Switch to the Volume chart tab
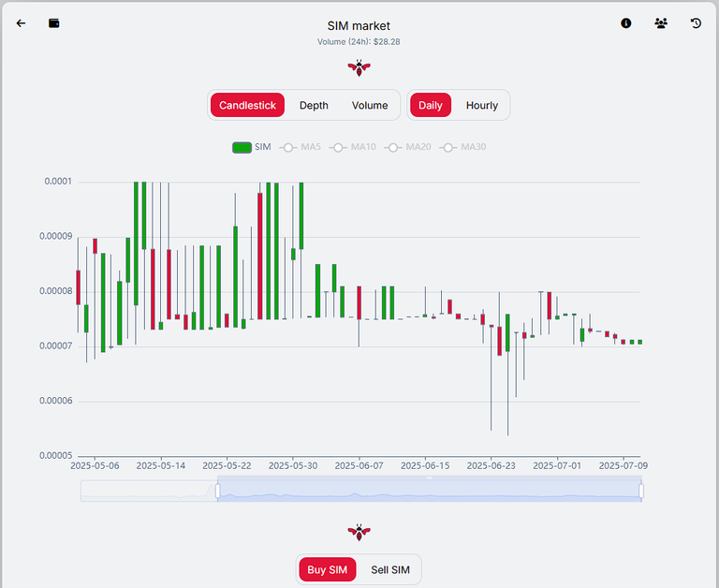The width and height of the screenshot is (719, 588). pos(370,105)
